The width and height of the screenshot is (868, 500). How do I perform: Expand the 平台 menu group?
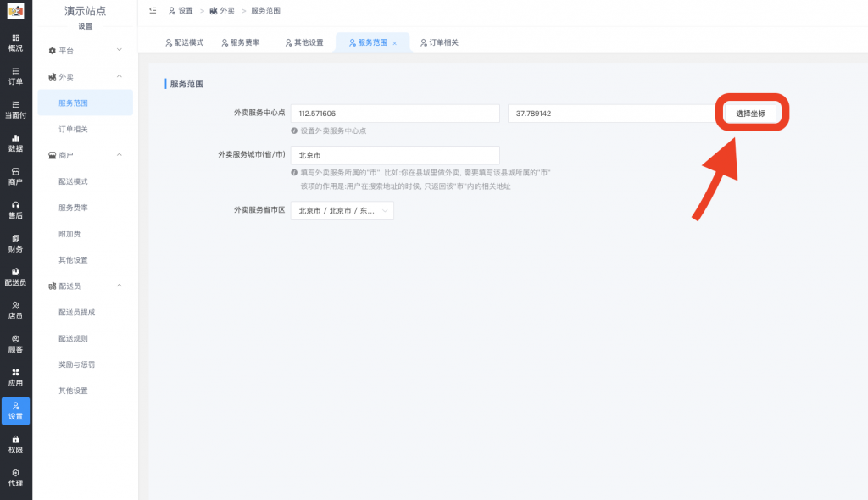point(85,50)
